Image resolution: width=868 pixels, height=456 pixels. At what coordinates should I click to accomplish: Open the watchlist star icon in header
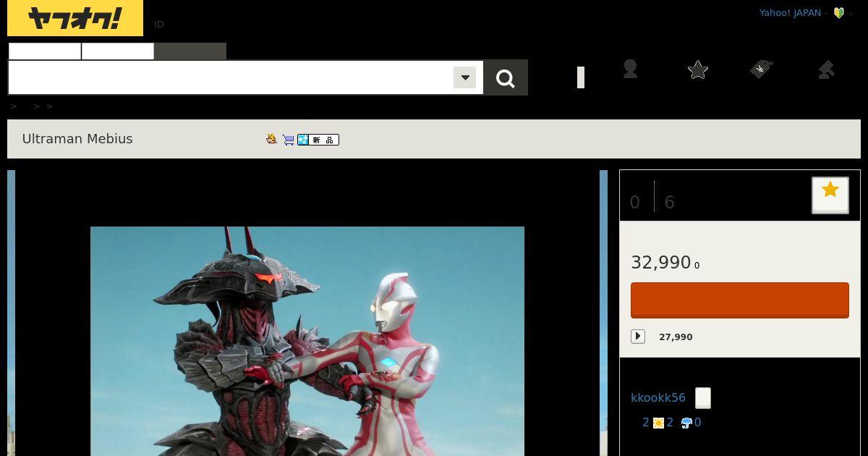pos(698,69)
